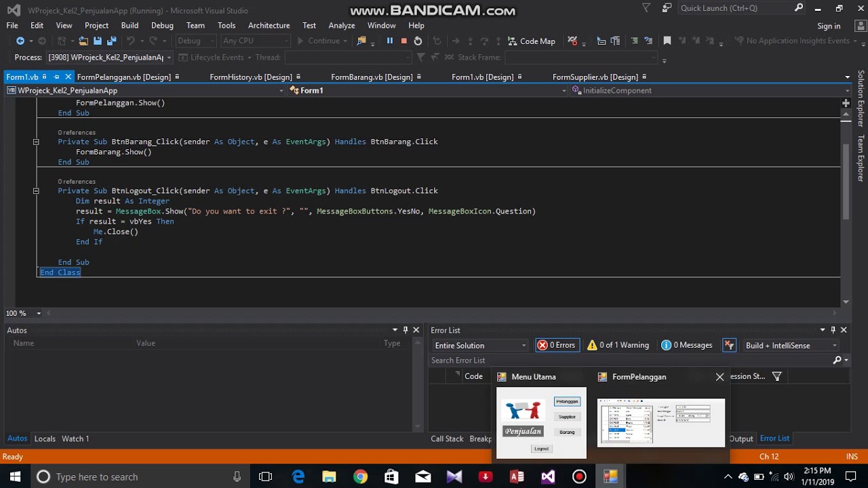Toggle the 0 Errors filter
Image resolution: width=868 pixels, height=488 pixels.
556,345
